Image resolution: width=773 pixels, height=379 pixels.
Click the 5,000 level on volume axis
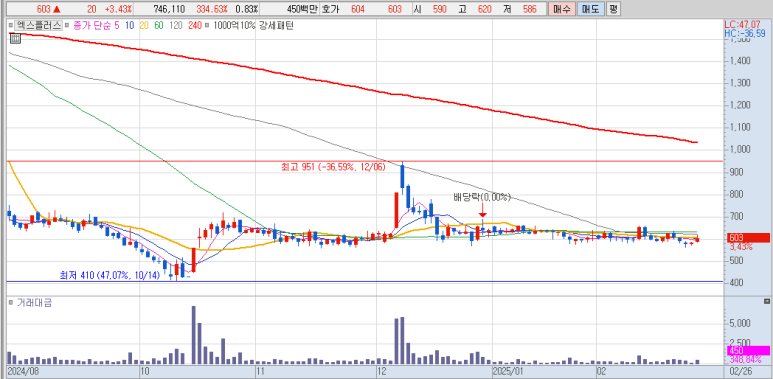point(739,323)
